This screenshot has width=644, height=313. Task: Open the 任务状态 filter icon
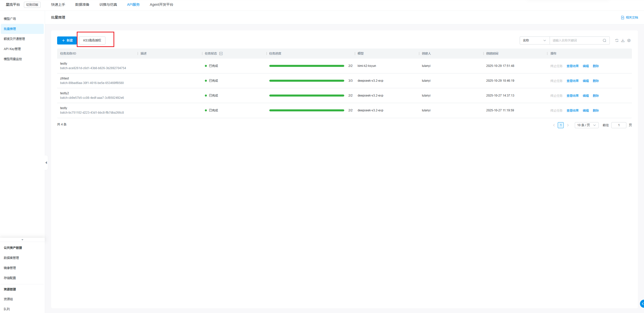click(x=221, y=54)
